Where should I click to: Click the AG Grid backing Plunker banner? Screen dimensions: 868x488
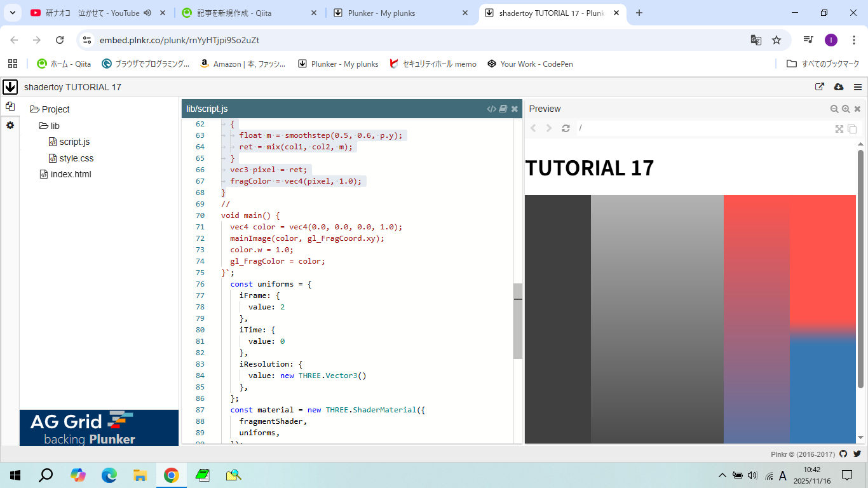click(x=99, y=428)
